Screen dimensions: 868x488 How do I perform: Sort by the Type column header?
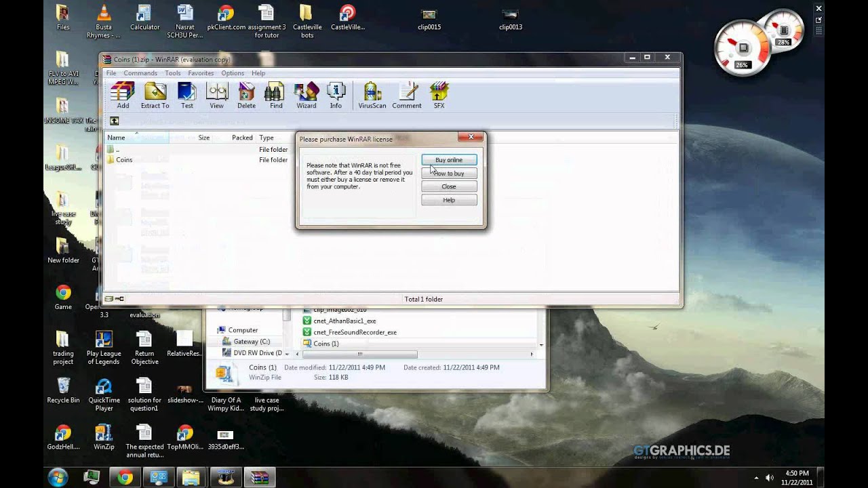(x=267, y=138)
